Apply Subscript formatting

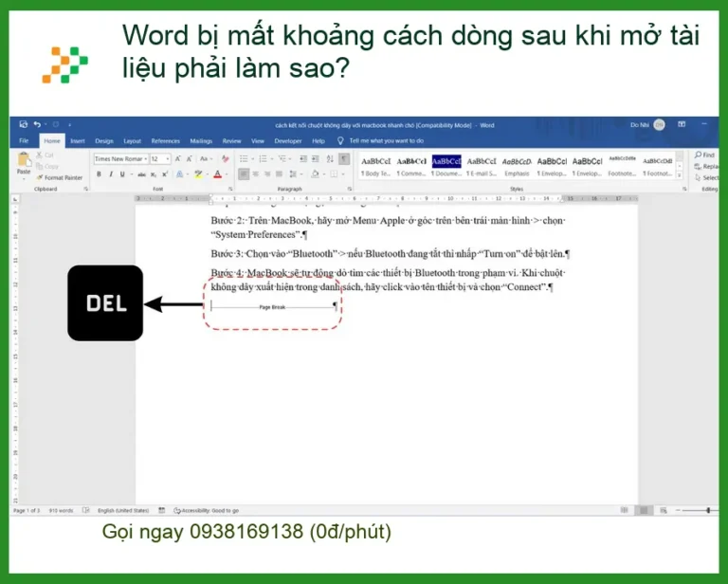click(154, 174)
